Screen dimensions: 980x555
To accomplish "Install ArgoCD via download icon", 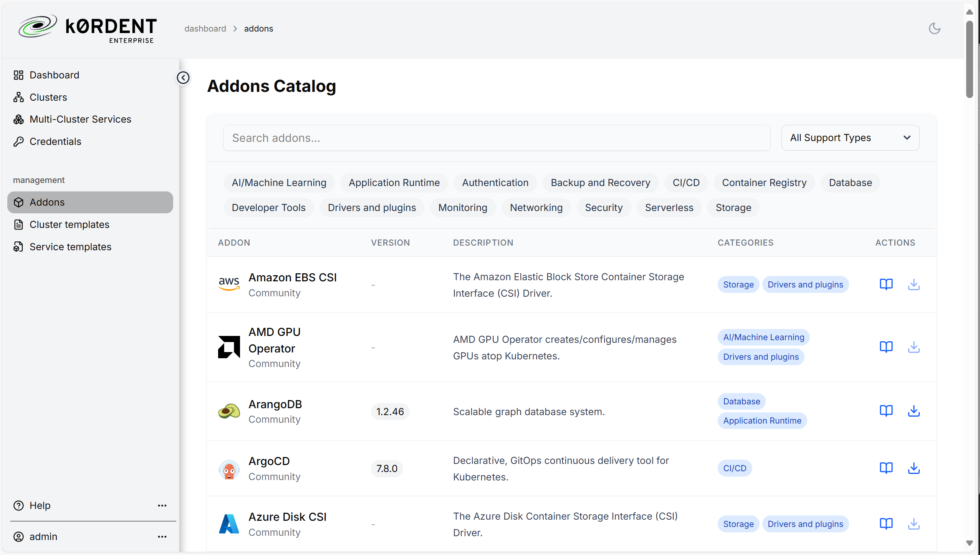I will [x=914, y=468].
